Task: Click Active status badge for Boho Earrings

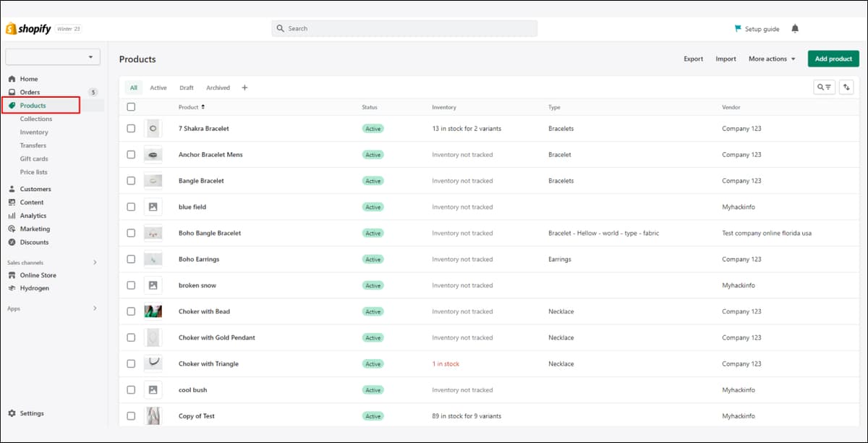Action: point(373,259)
